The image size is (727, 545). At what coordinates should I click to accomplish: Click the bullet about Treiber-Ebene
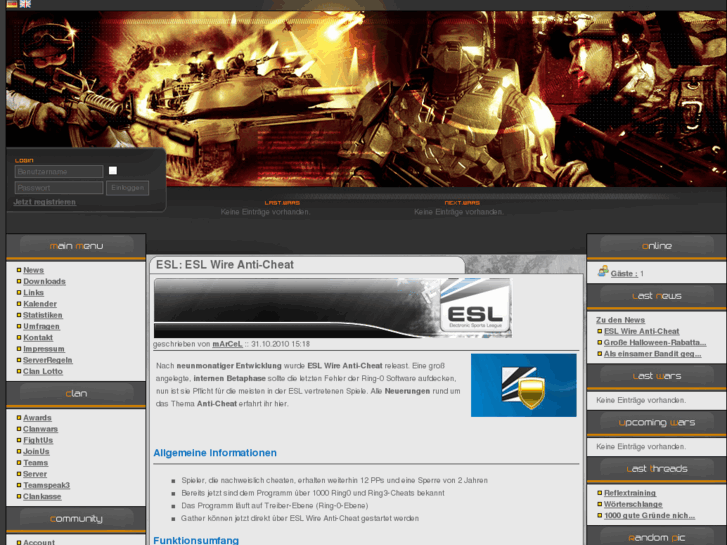click(275, 506)
